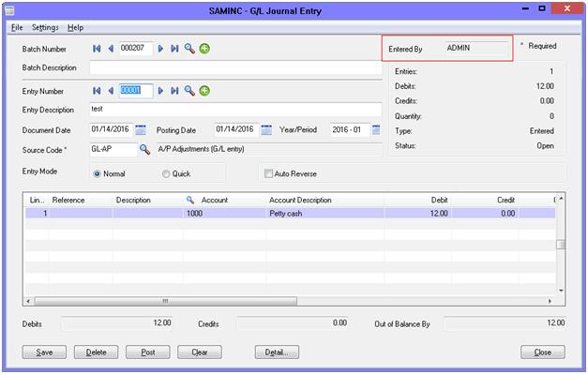Click the Document Date field

pyautogui.click(x=112, y=129)
